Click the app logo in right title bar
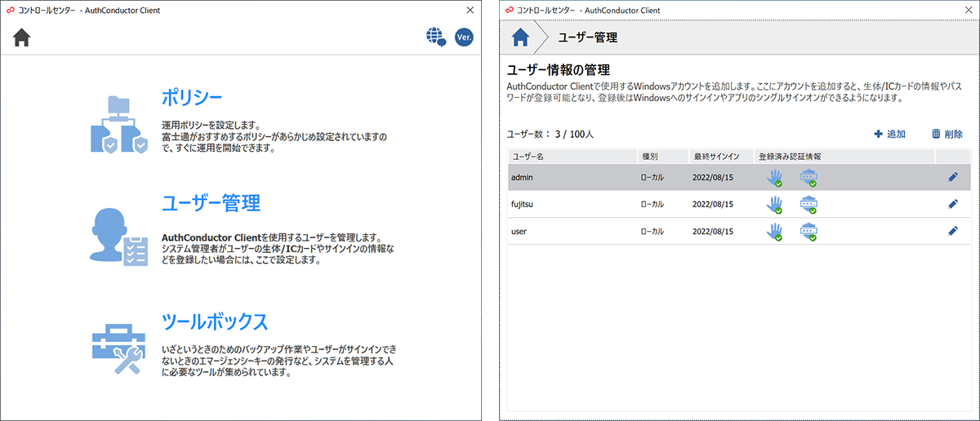The height and width of the screenshot is (421, 980). point(510,10)
